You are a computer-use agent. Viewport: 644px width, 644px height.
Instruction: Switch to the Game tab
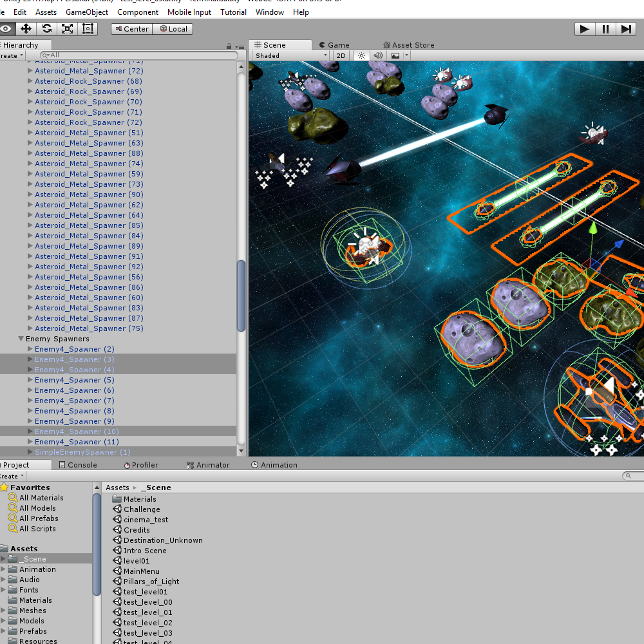334,45
